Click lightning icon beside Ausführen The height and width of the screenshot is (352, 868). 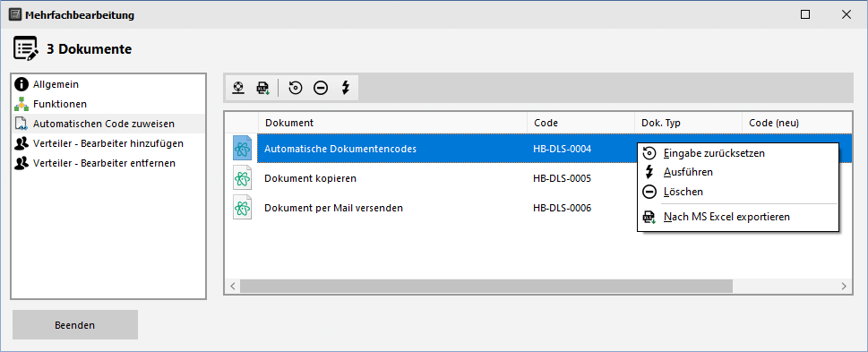click(x=649, y=172)
